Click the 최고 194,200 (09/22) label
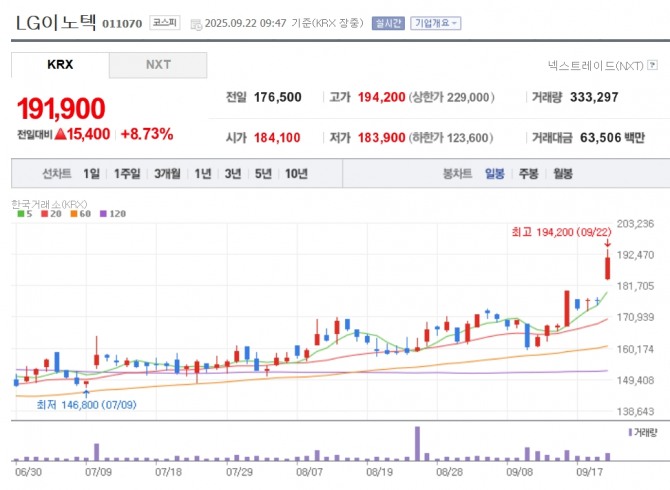The width and height of the screenshot is (670, 490). [561, 232]
